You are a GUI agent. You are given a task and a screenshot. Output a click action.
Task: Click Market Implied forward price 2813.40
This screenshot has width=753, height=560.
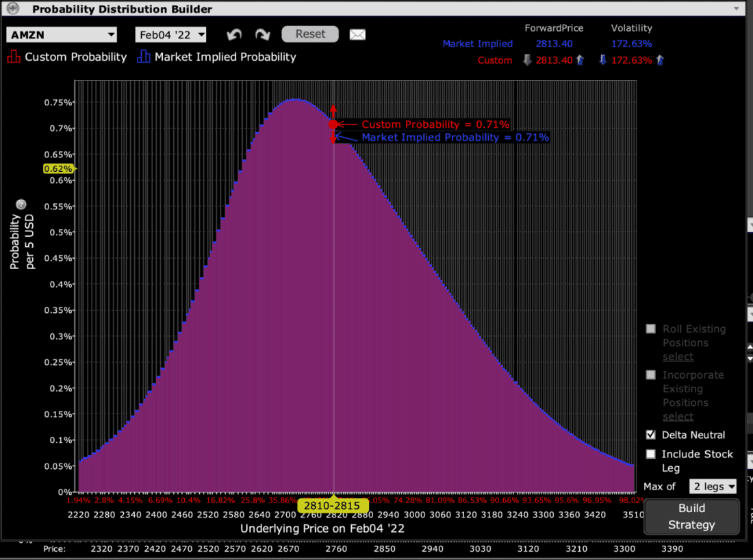coord(554,44)
